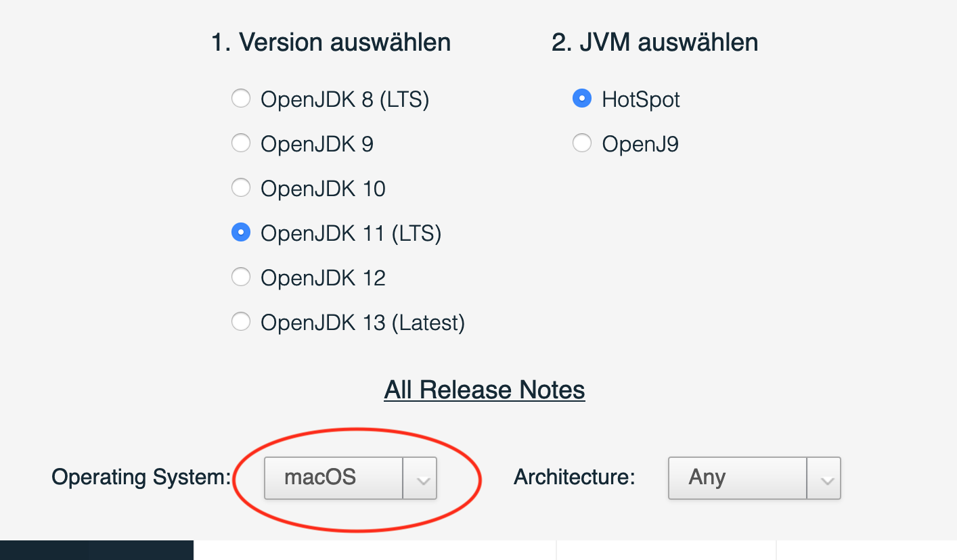Select the OpenJDK 8 (LTS) radio button
957x560 pixels.
pos(241,99)
